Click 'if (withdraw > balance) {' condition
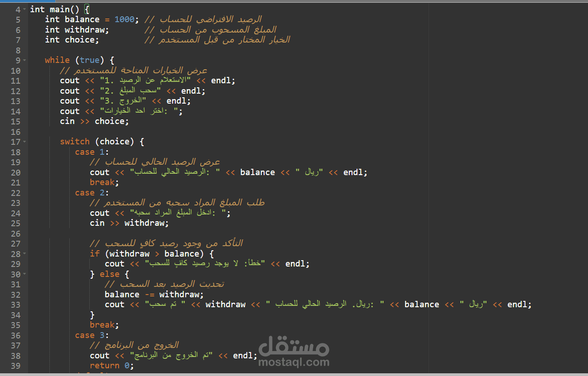Image resolution: width=588 pixels, height=376 pixels. (152, 253)
